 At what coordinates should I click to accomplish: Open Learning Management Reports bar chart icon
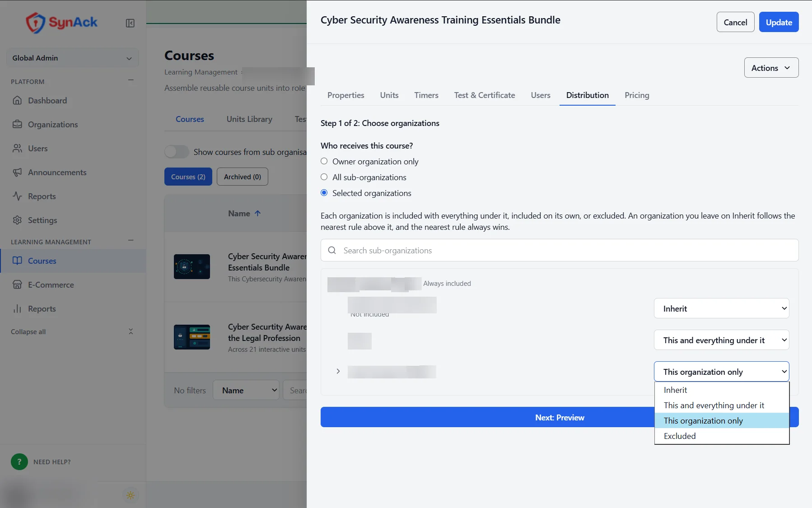(17, 308)
